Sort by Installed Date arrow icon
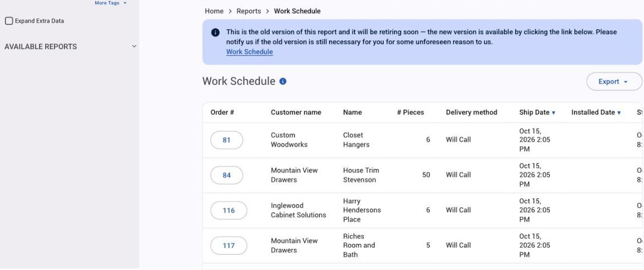The width and height of the screenshot is (644, 270). tap(619, 112)
